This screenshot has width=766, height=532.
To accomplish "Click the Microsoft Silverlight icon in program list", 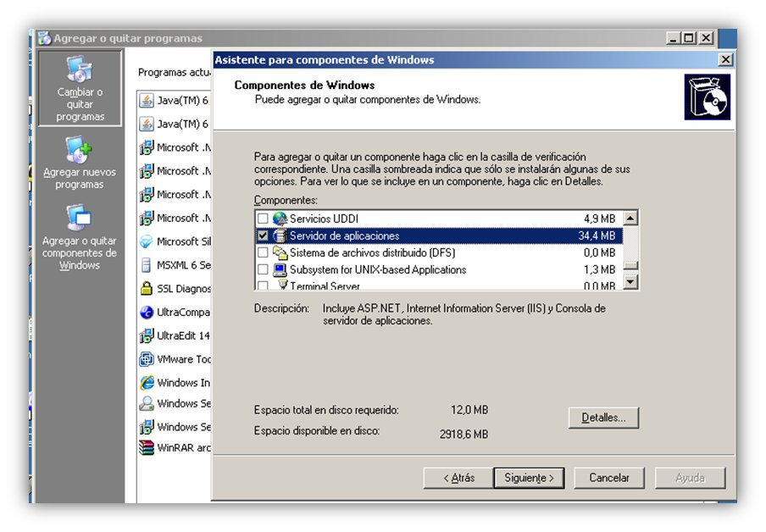I will click(x=147, y=241).
